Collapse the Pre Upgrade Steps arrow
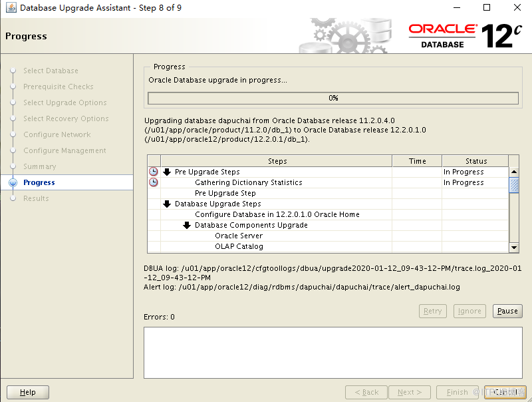Image resolution: width=532 pixels, height=402 pixels. point(167,172)
